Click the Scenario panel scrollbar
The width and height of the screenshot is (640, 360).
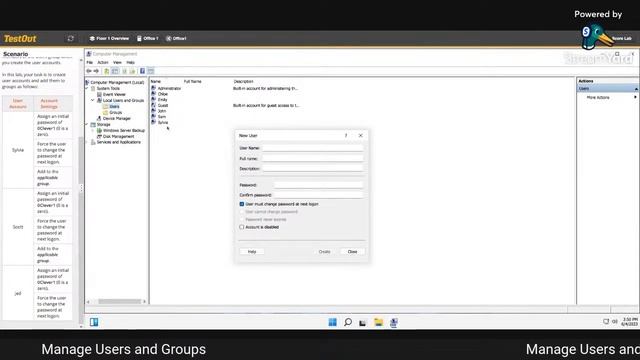(80, 192)
